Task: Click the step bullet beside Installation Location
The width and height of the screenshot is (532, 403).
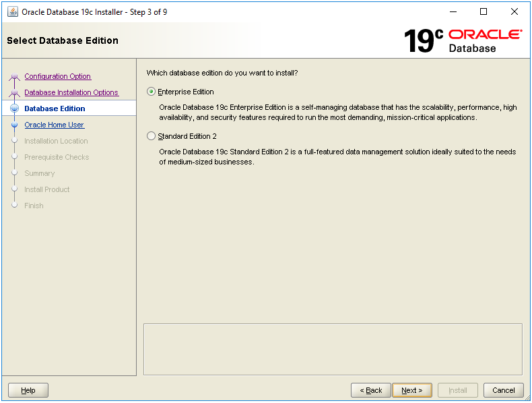Action: pyautogui.click(x=15, y=141)
